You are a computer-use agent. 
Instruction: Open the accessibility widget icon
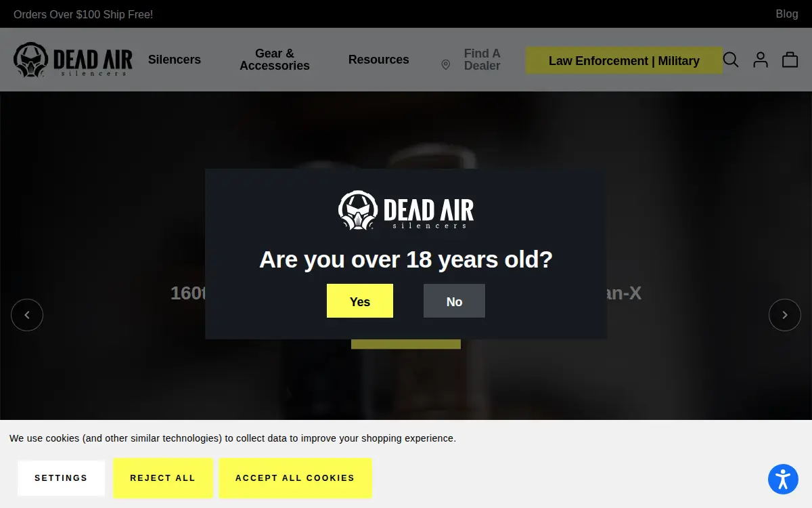coord(783,479)
